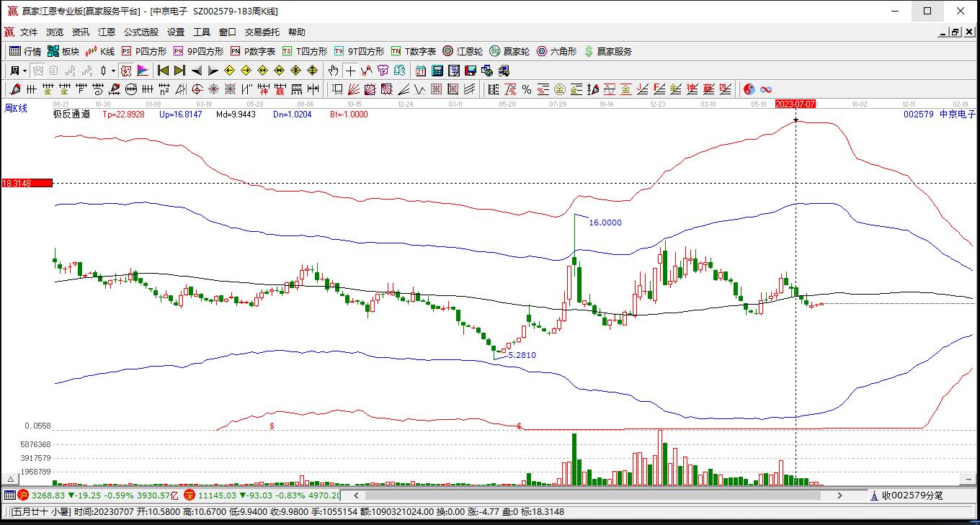Click the yellow diamond right-arrow icon
The height and width of the screenshot is (525, 980).
point(246,71)
